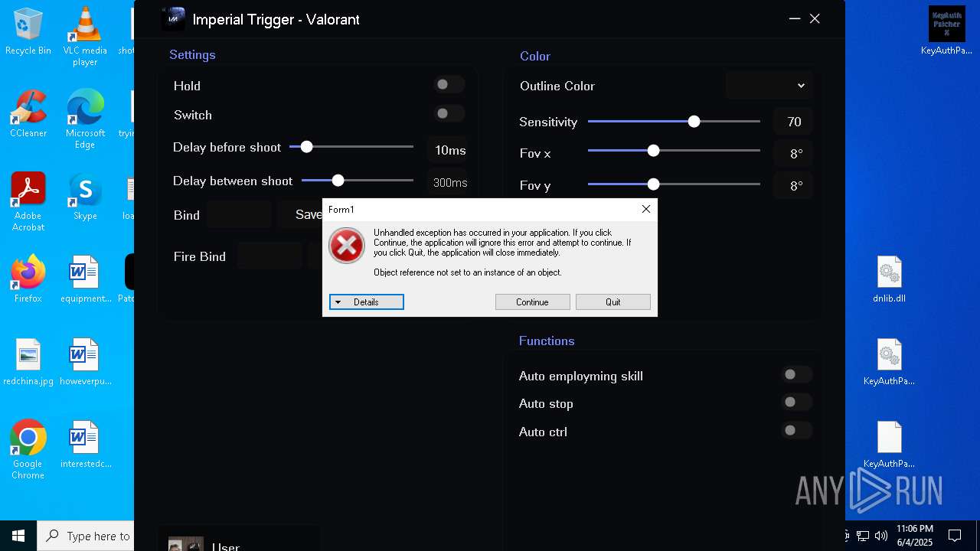Click the Bind key input field
Image resolution: width=980 pixels, height=551 pixels.
point(239,215)
